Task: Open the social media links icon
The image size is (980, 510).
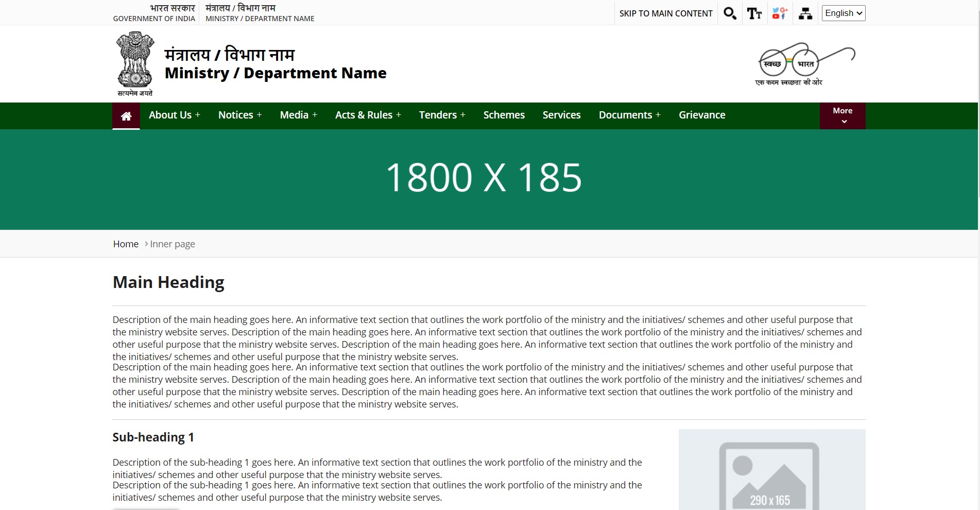Action: coord(780,13)
